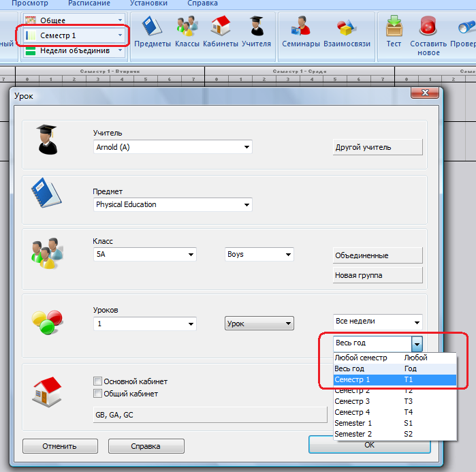The height and width of the screenshot is (472, 476).
Task: Open Кабинеты (Classrooms) house icon
Action: point(220,31)
